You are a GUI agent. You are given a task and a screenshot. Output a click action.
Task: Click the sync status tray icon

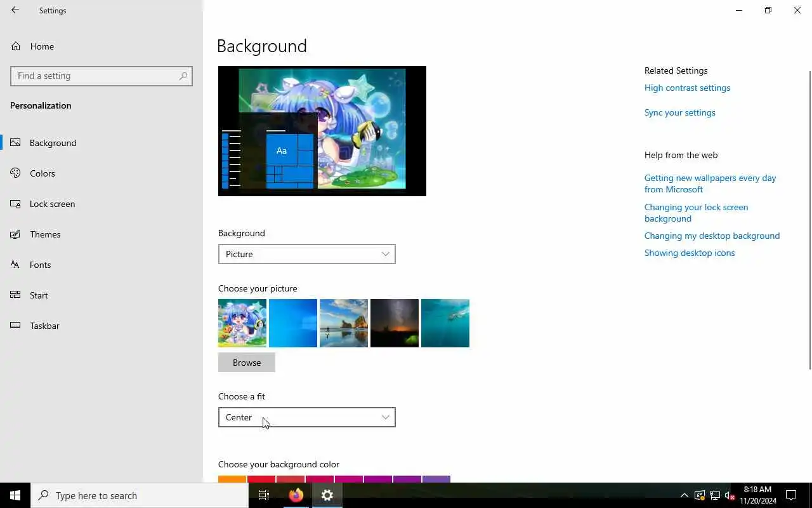pos(699,495)
